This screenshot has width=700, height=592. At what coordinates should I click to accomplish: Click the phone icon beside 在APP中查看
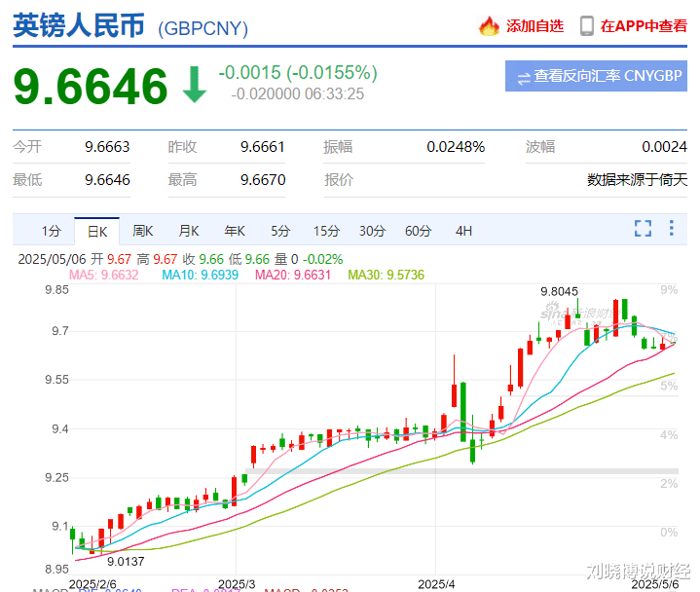click(587, 26)
